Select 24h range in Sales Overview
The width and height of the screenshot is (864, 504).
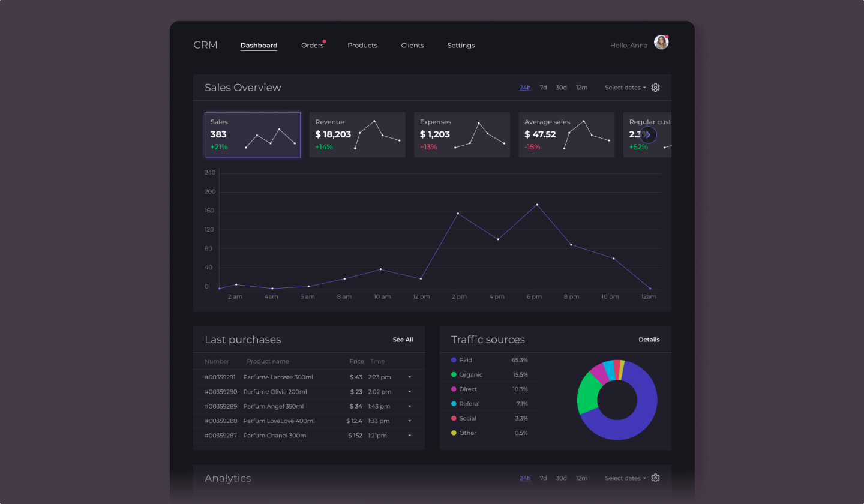click(525, 88)
